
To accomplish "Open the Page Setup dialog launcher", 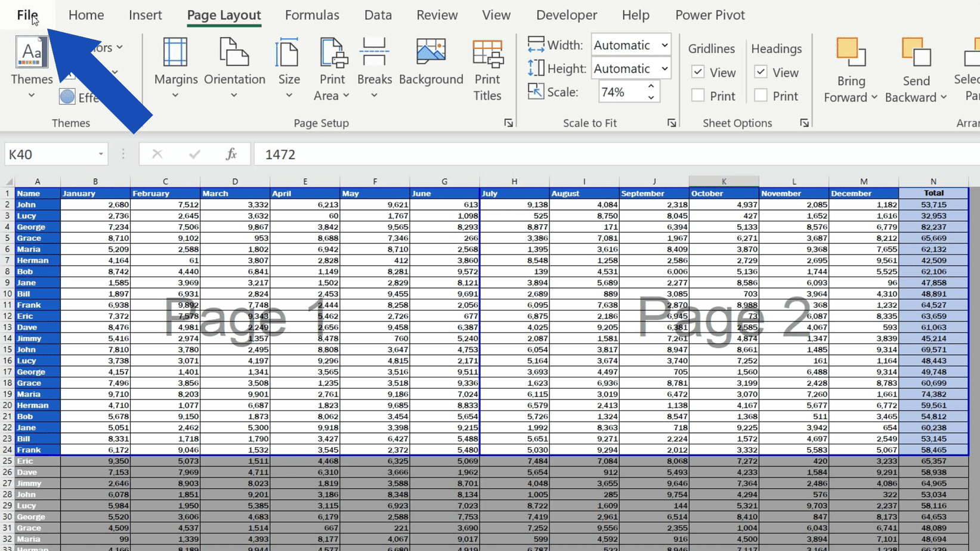I will click(508, 123).
